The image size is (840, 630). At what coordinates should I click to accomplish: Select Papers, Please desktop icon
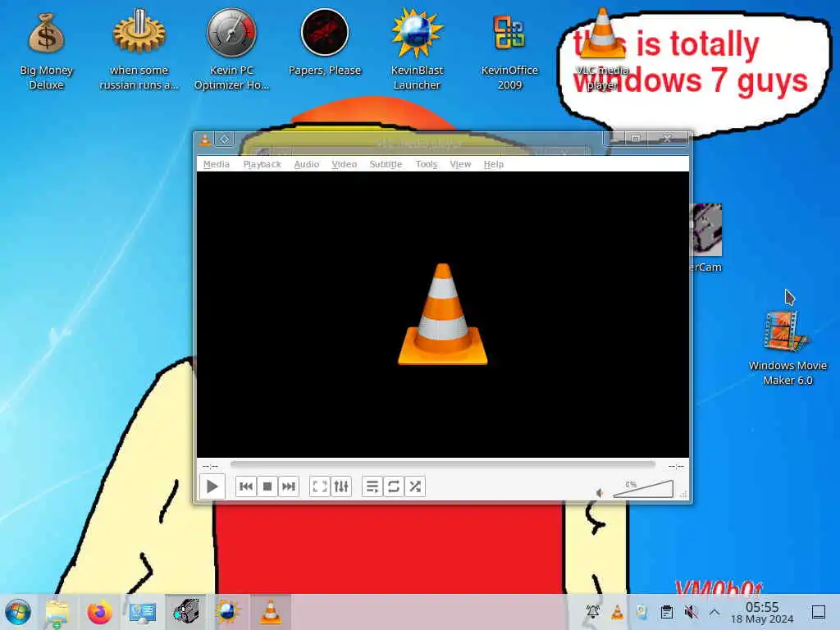325,43
